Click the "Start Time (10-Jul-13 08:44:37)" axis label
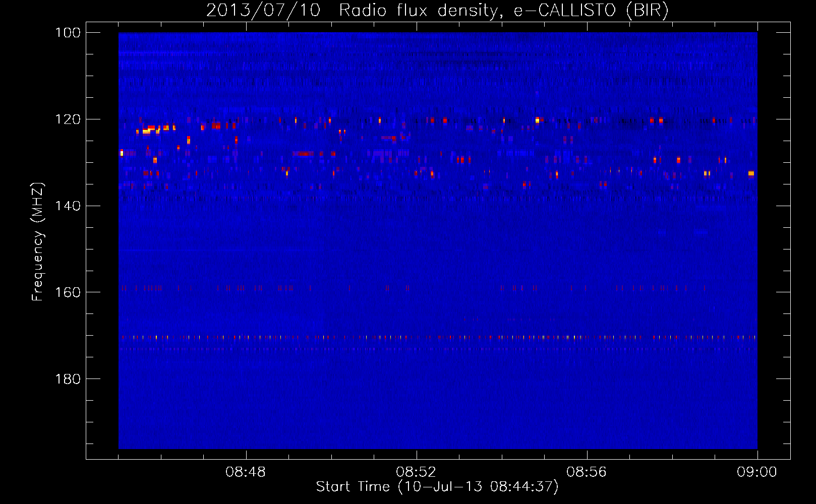This screenshot has height=504, width=816. tap(437, 487)
